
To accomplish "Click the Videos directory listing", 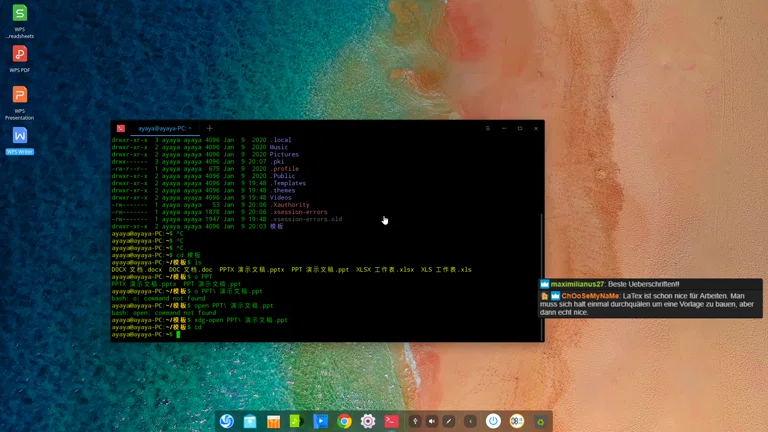I will click(281, 197).
